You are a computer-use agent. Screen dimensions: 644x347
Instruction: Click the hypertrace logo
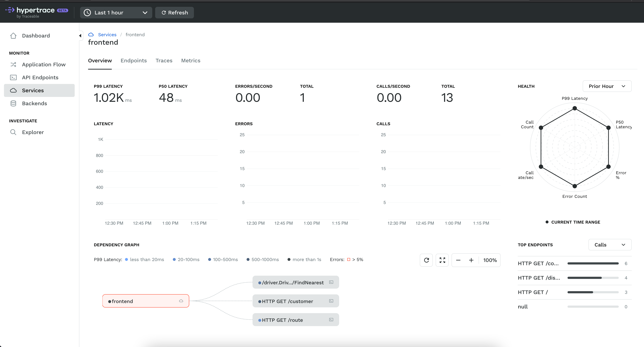click(36, 12)
